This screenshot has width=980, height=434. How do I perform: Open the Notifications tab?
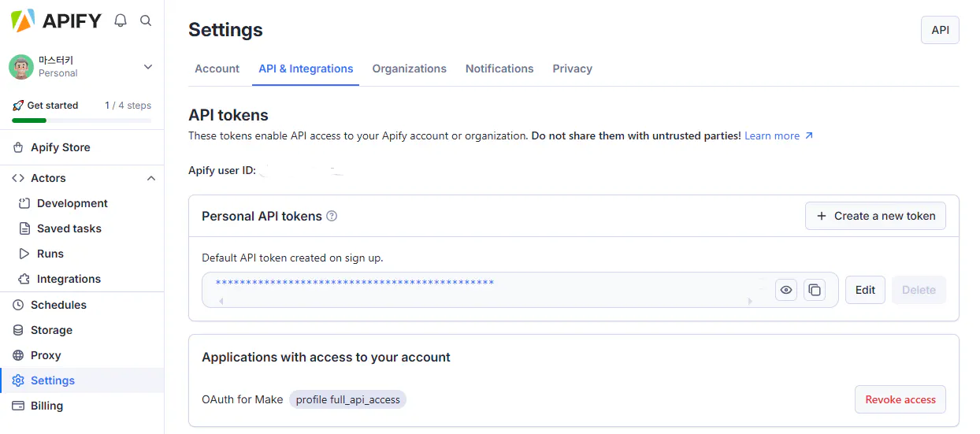pos(499,69)
